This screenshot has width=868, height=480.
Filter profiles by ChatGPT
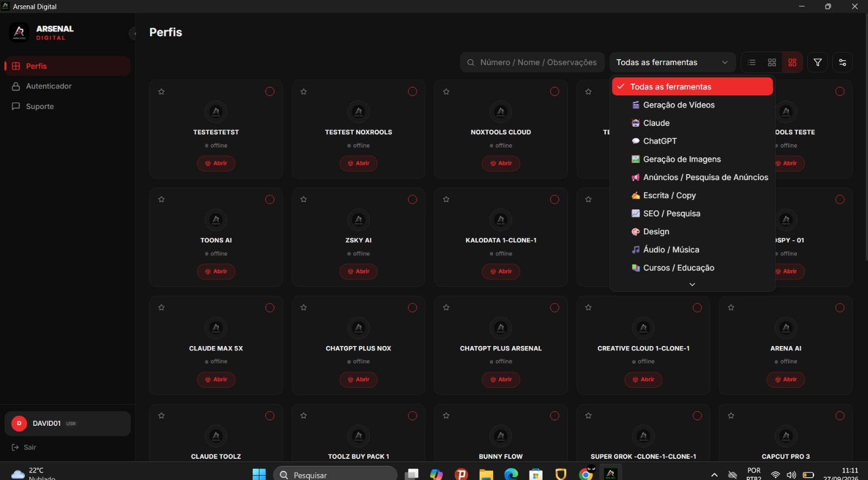692,141
